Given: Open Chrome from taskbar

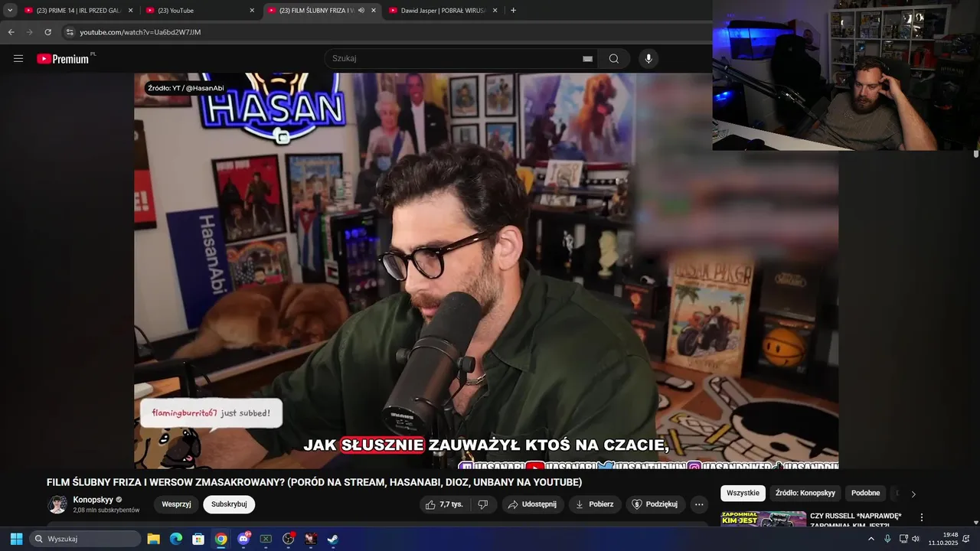Looking at the screenshot, I should click(x=220, y=539).
